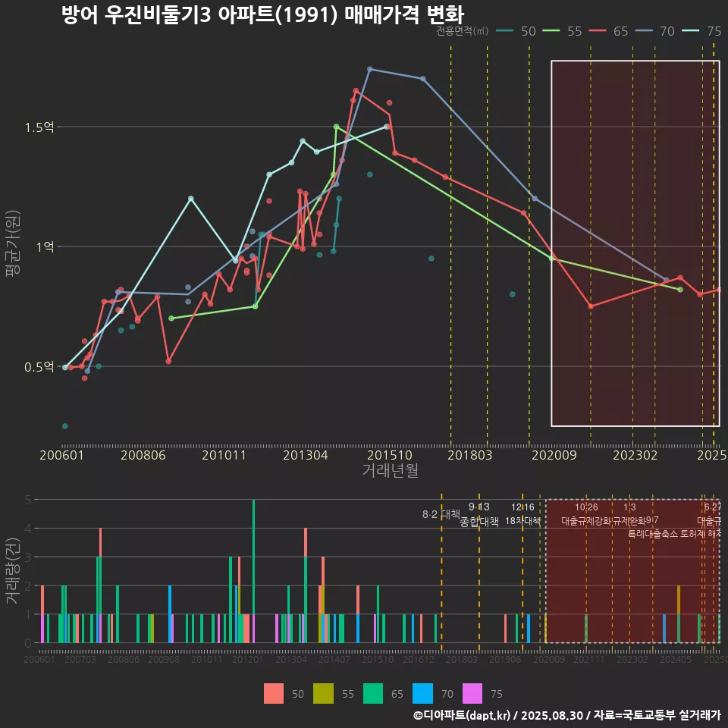Click the 75 line point at 1.2억 near 2010

pos(191,199)
